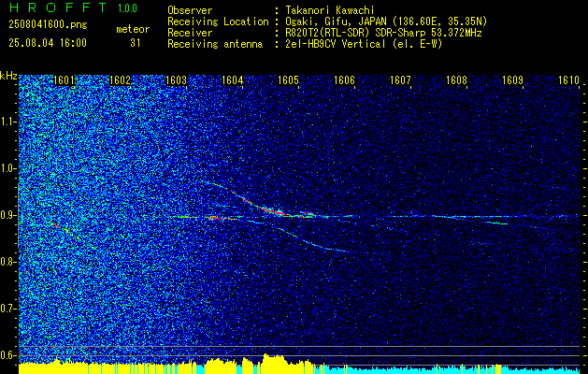Image resolution: width=588 pixels, height=374 pixels.
Task: Click the 0.7 frequency axis label
Action: click(8, 309)
